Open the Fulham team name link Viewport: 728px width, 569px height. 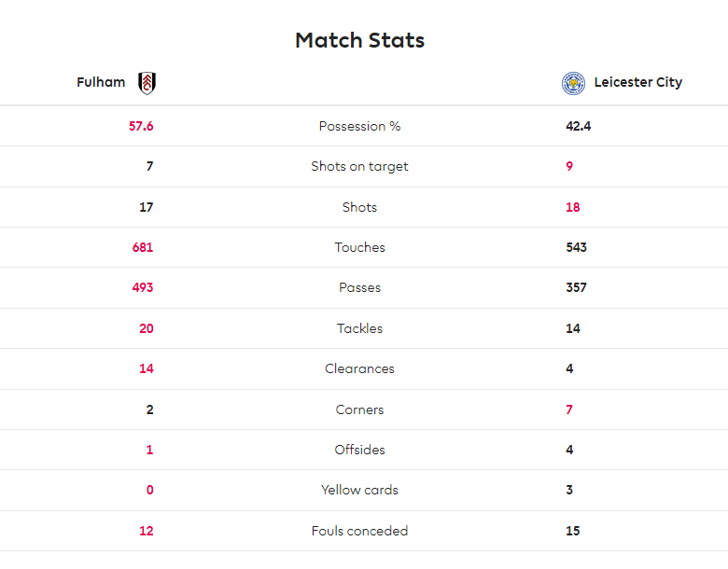click(101, 82)
